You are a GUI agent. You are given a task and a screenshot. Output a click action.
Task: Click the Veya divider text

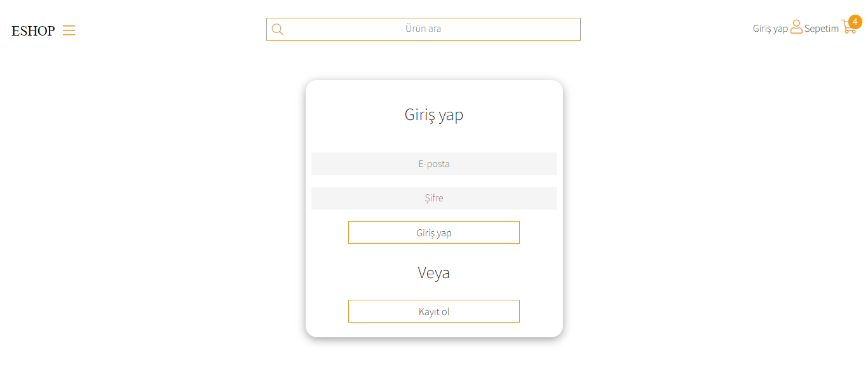click(x=434, y=272)
